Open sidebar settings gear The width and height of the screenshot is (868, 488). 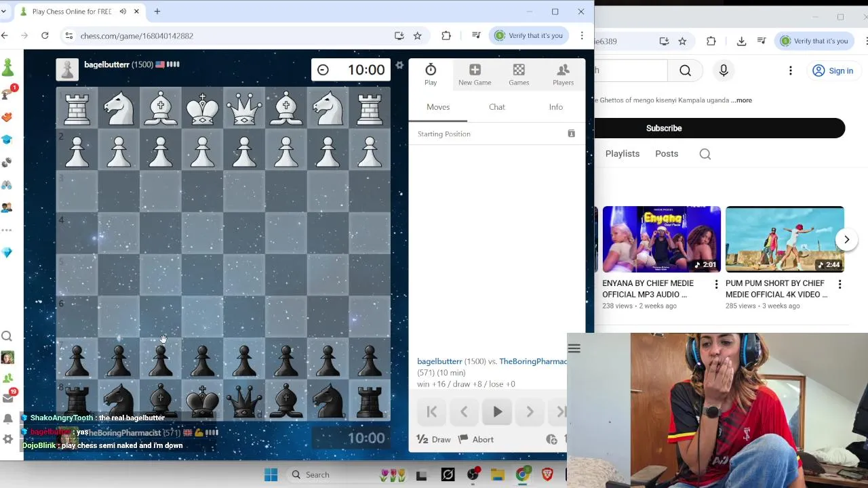(7, 439)
